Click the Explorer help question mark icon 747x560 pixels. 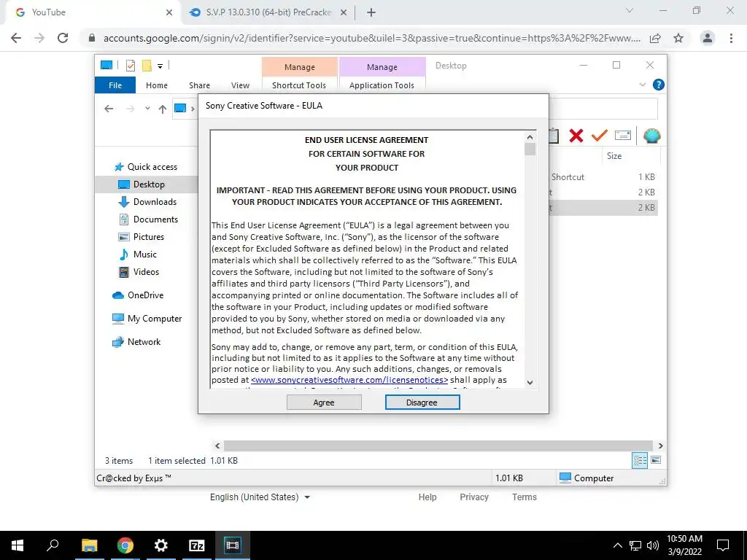[659, 85]
